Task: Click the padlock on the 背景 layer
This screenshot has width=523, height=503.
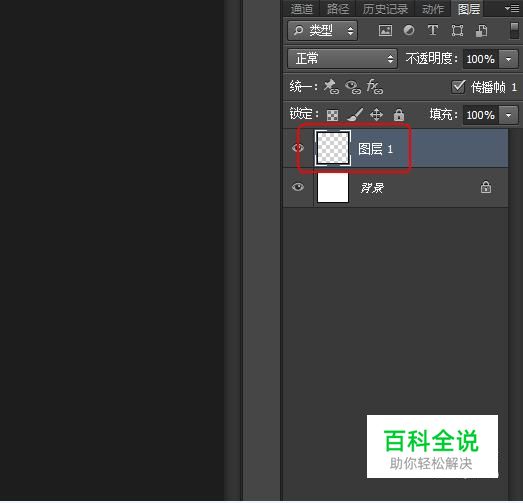Action: [x=486, y=187]
